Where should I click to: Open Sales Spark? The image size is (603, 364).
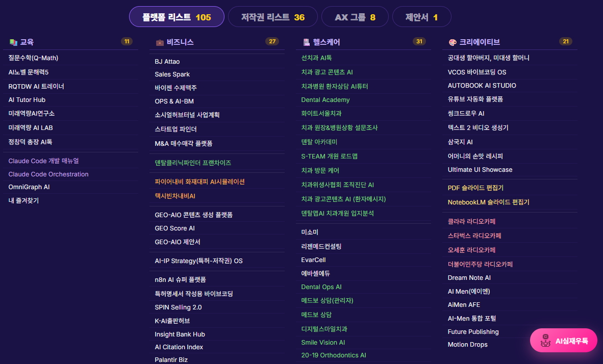pos(172,74)
